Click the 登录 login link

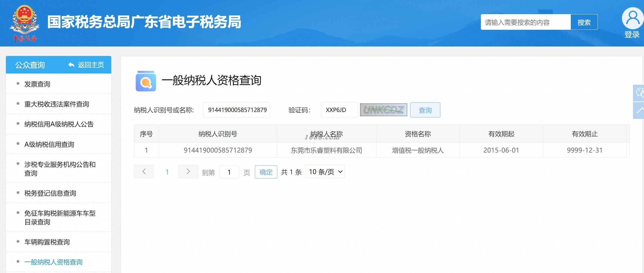(632, 34)
